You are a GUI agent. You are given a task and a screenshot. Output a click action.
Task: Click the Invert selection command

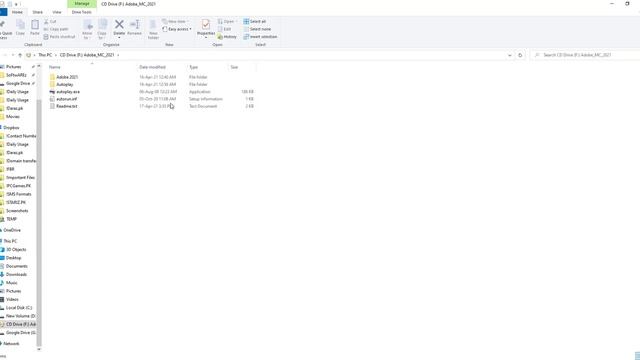pos(260,37)
